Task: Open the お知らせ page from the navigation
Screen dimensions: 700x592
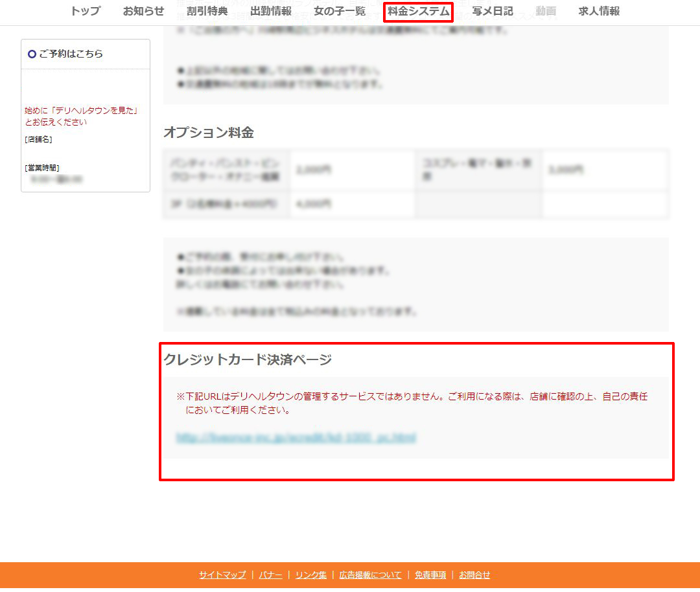Action: tap(143, 11)
